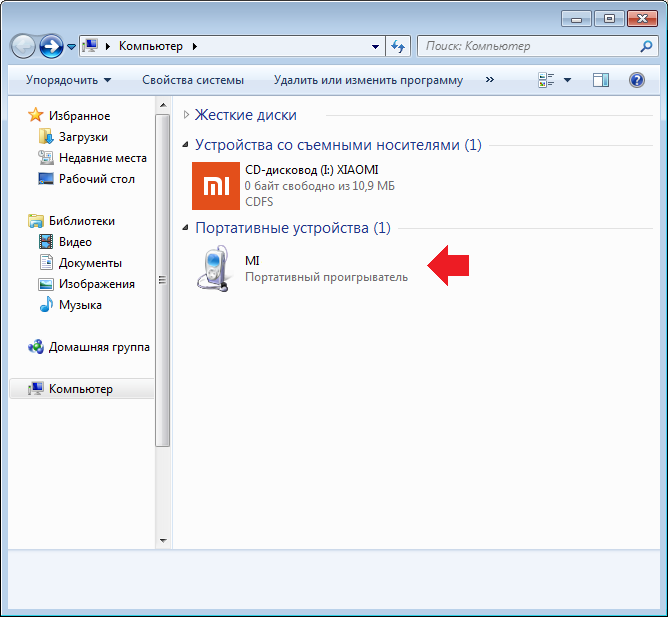
Task: Choose Удалить или изменить программу
Action: [x=368, y=80]
